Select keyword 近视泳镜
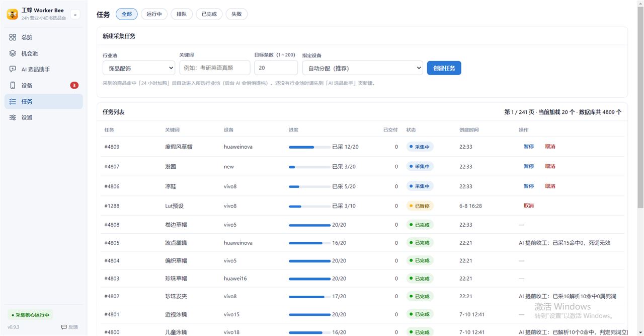 click(x=176, y=314)
